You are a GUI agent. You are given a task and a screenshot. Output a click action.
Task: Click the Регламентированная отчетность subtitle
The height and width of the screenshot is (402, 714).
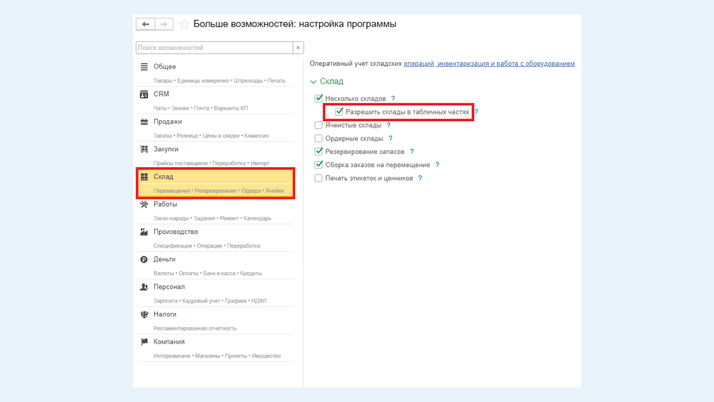point(195,328)
